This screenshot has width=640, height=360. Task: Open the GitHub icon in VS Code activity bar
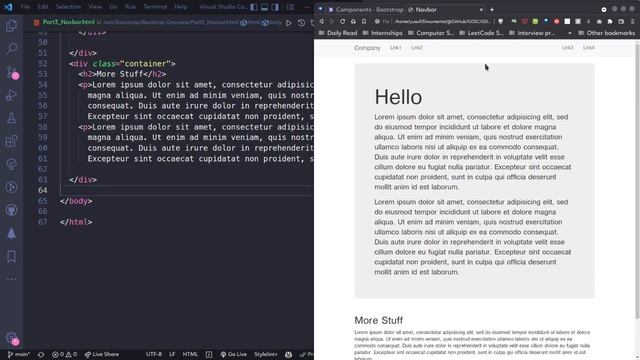click(11, 210)
